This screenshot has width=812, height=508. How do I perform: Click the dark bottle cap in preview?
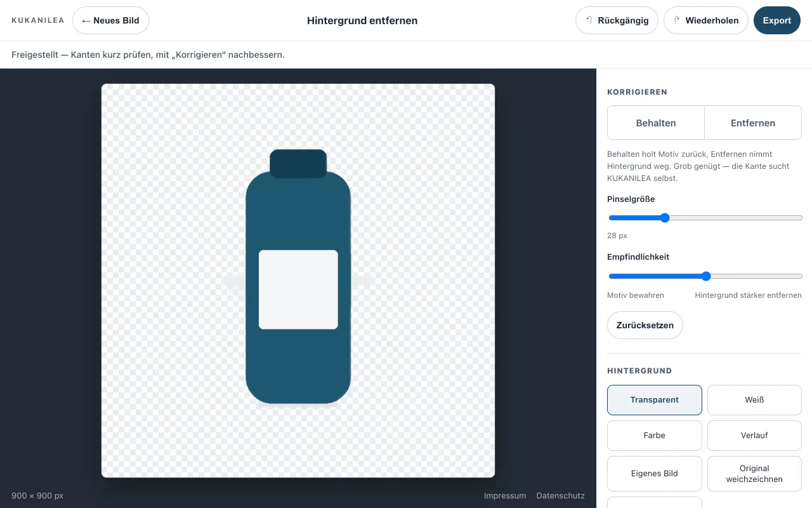[x=298, y=164]
